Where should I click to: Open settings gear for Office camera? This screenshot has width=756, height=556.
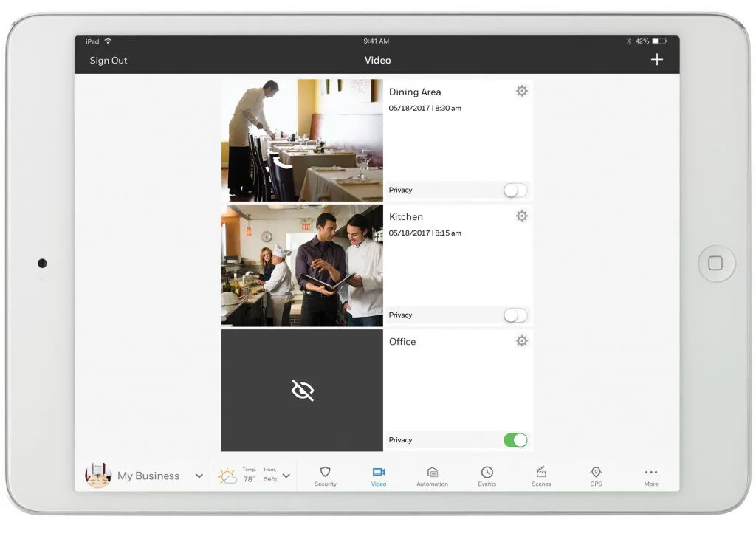(x=522, y=341)
